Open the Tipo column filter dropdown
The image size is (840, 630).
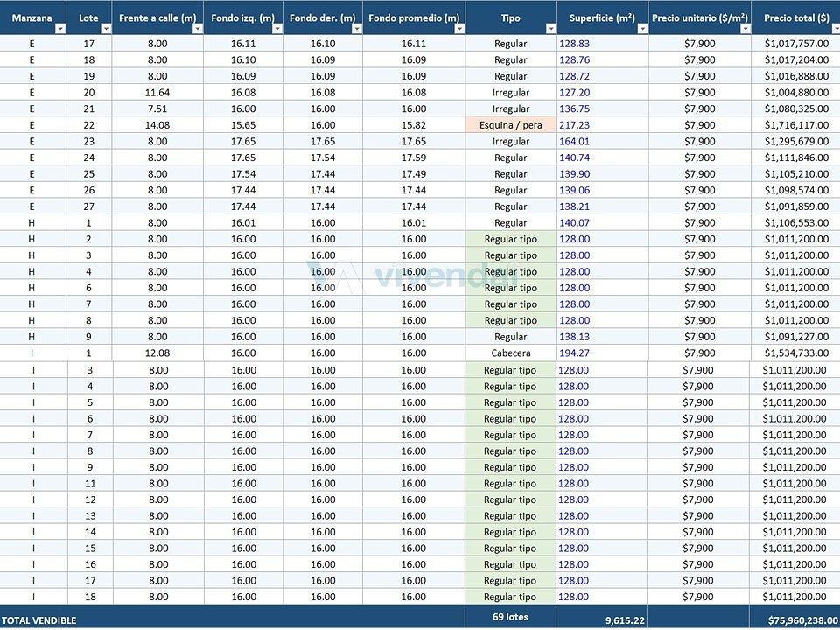coord(550,29)
